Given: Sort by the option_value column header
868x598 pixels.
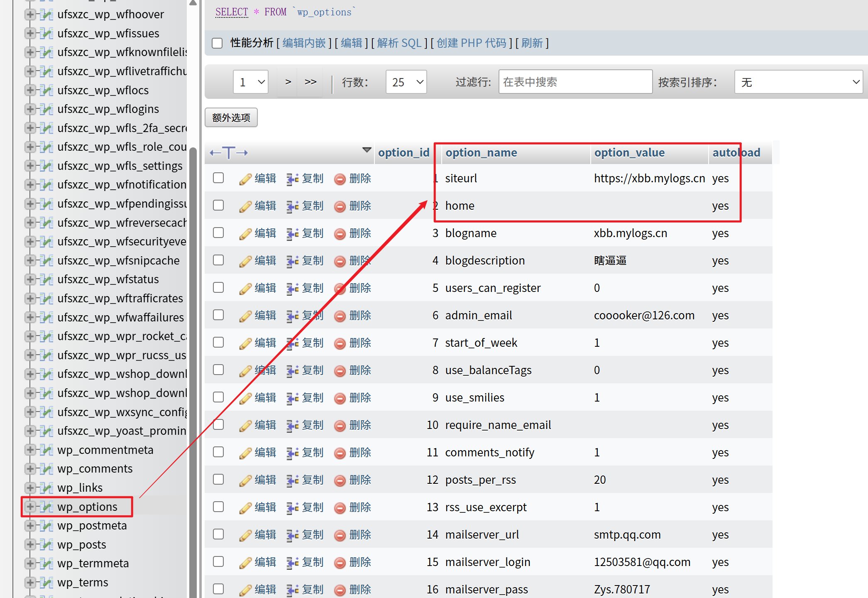Looking at the screenshot, I should [629, 153].
